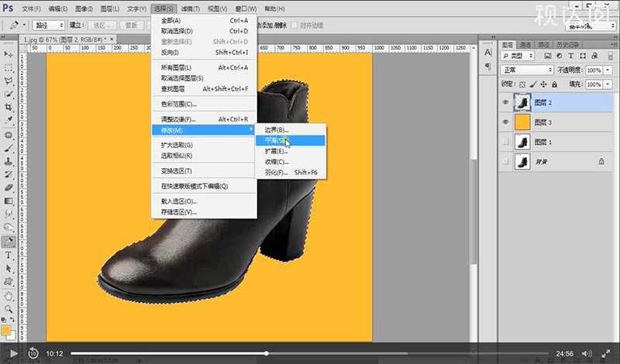Hide layer 图层 3 with eye icon

[x=505, y=122]
